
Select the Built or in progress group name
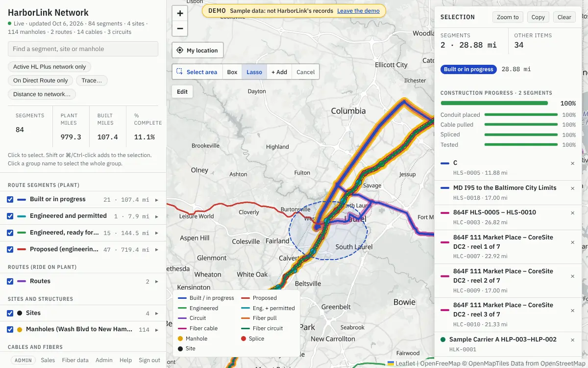pos(58,199)
